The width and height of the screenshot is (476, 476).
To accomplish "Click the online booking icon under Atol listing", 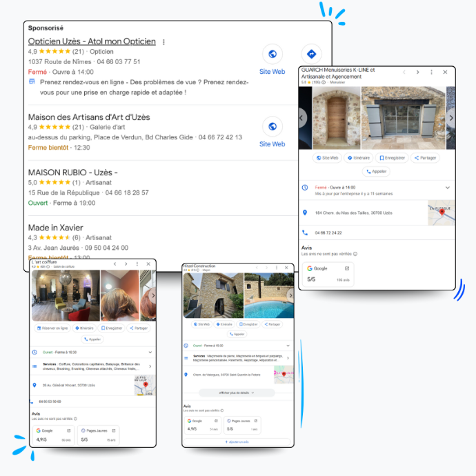I will click(x=32, y=81).
